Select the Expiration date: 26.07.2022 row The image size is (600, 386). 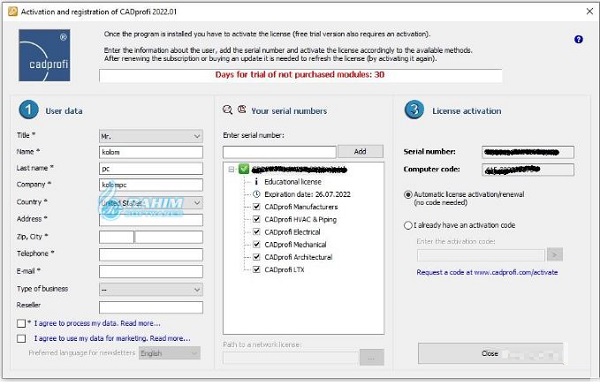(307, 194)
